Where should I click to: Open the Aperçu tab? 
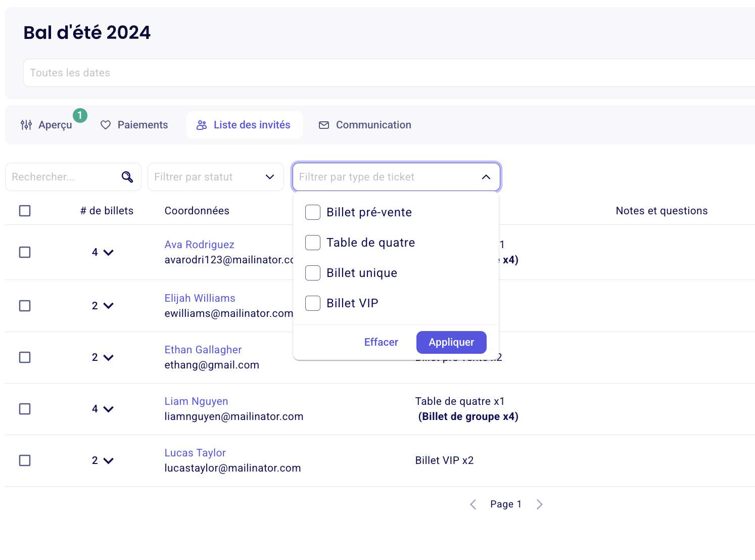click(x=46, y=125)
